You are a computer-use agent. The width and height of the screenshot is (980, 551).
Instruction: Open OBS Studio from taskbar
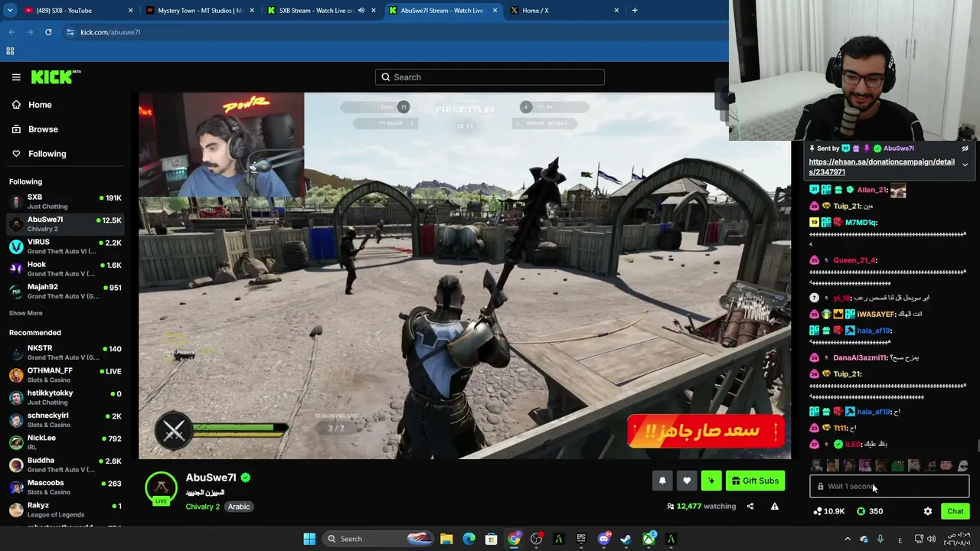pos(536,539)
